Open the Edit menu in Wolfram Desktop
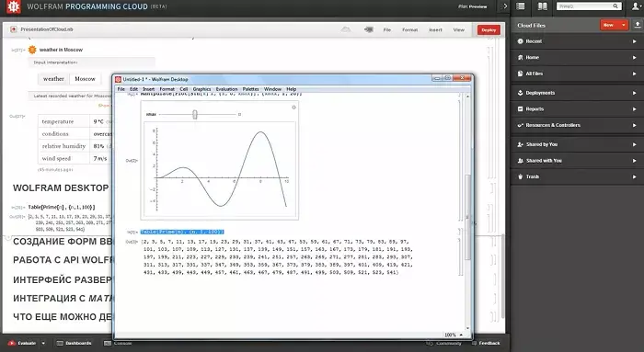The image size is (644, 352). (x=134, y=89)
